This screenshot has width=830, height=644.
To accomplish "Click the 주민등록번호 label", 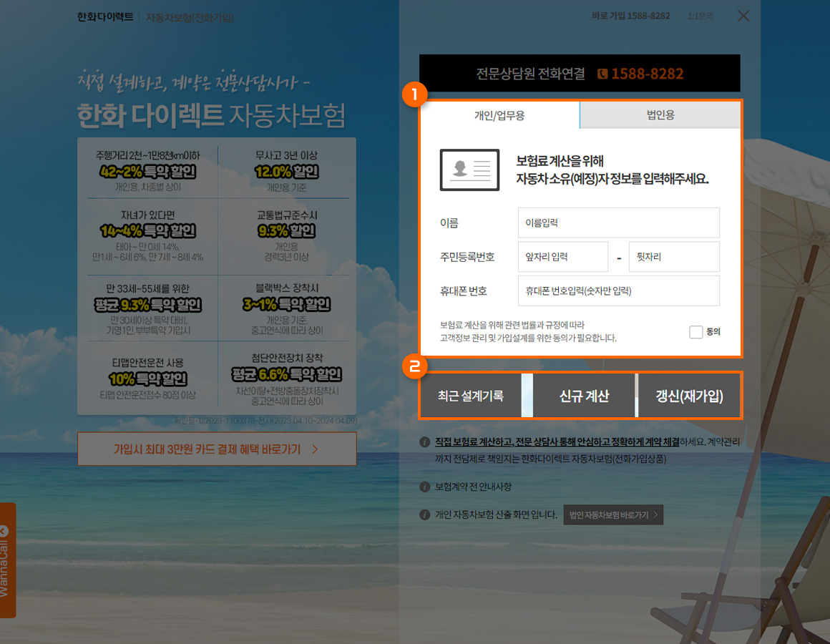I will click(467, 257).
